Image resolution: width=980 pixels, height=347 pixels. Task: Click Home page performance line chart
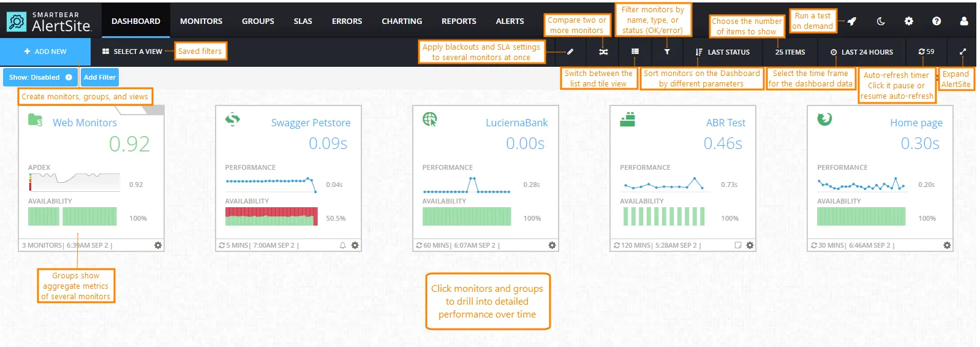(x=861, y=183)
